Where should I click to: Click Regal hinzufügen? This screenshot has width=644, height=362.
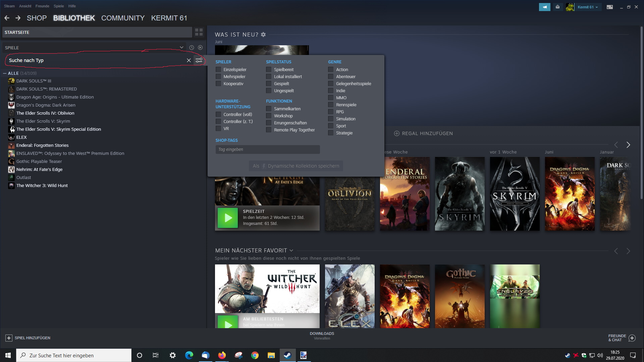[423, 133]
